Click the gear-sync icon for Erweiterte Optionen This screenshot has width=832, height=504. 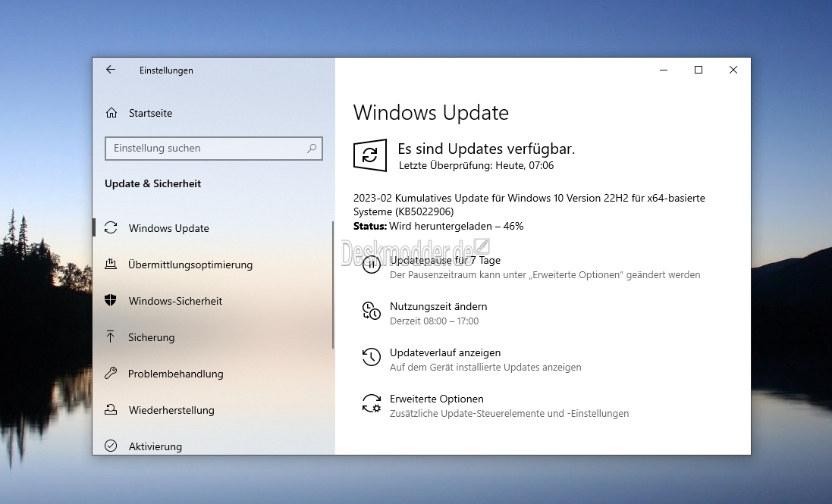point(372,403)
